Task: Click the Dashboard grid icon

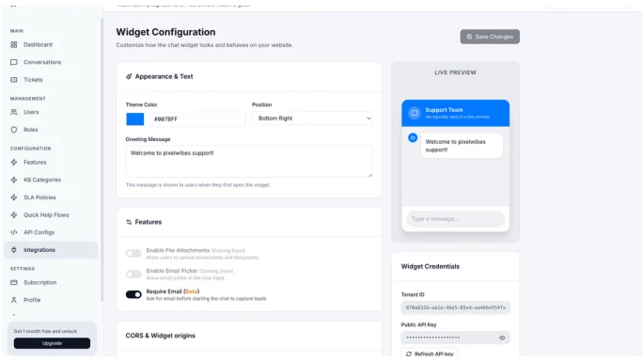Action: (x=14, y=45)
